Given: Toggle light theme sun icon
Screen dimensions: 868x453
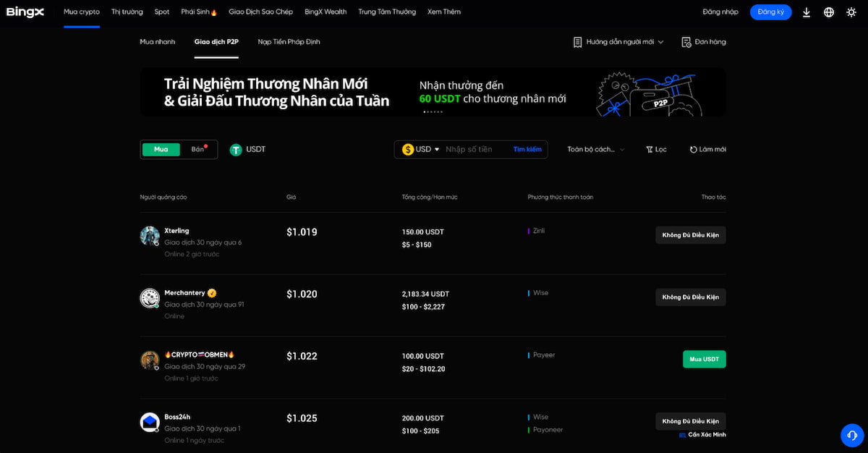Looking at the screenshot, I should (x=851, y=12).
